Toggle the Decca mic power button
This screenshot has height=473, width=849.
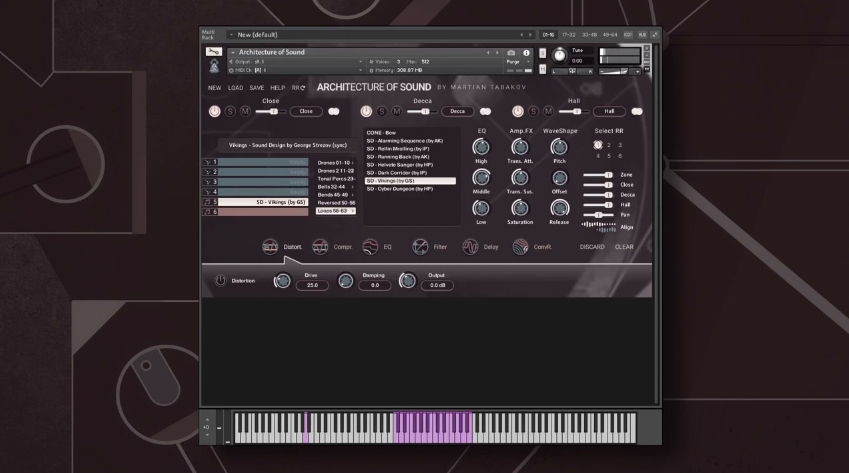pyautogui.click(x=366, y=111)
